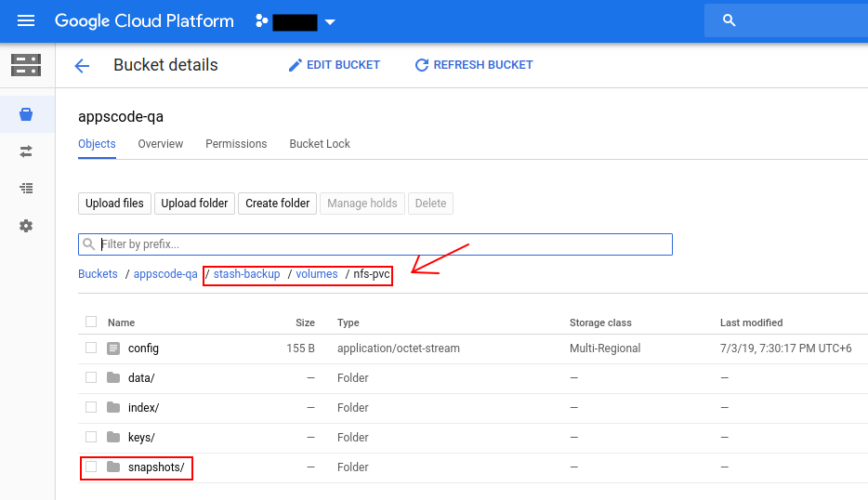The image size is (868, 500).
Task: Open the Transfer Appliance icon in sidebar
Action: point(26,188)
